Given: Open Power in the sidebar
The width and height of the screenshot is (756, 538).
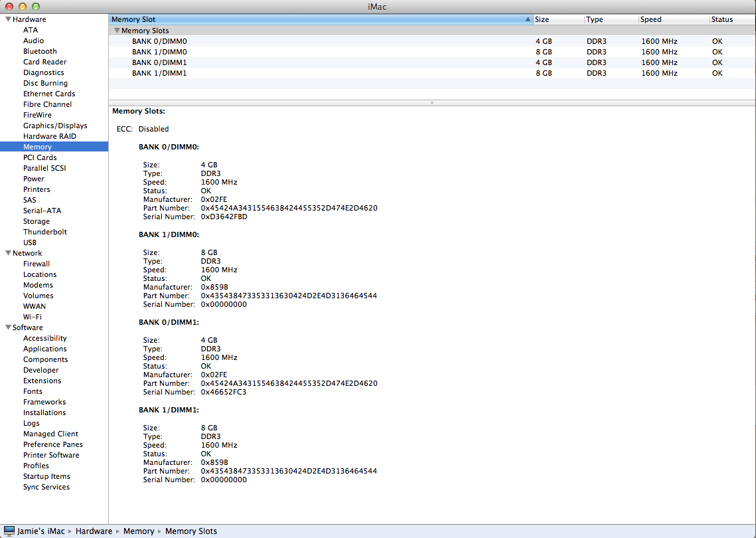Looking at the screenshot, I should [x=34, y=179].
